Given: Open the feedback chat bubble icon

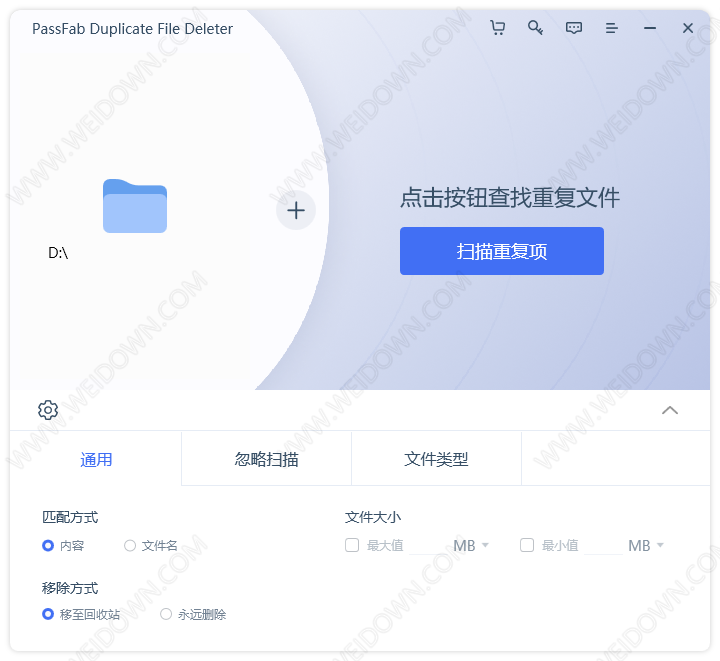Looking at the screenshot, I should [574, 28].
